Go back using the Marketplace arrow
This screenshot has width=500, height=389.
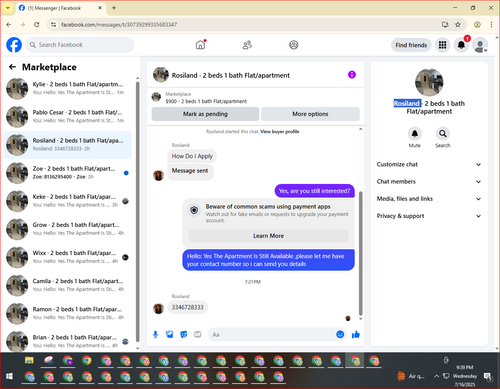(12, 67)
